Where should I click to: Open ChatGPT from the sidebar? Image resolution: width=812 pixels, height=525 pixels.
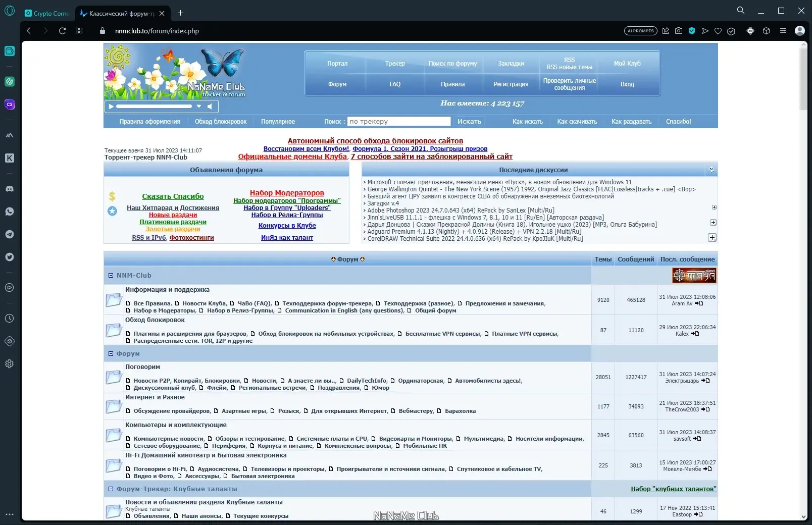click(10, 81)
